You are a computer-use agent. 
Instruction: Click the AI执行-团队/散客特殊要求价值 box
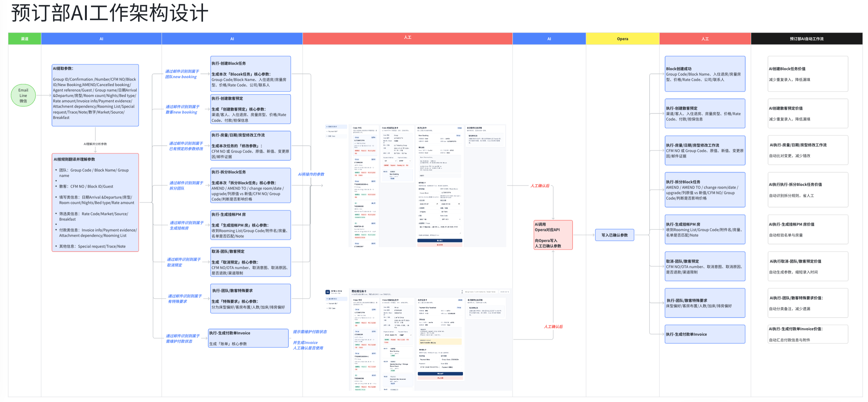(x=808, y=303)
